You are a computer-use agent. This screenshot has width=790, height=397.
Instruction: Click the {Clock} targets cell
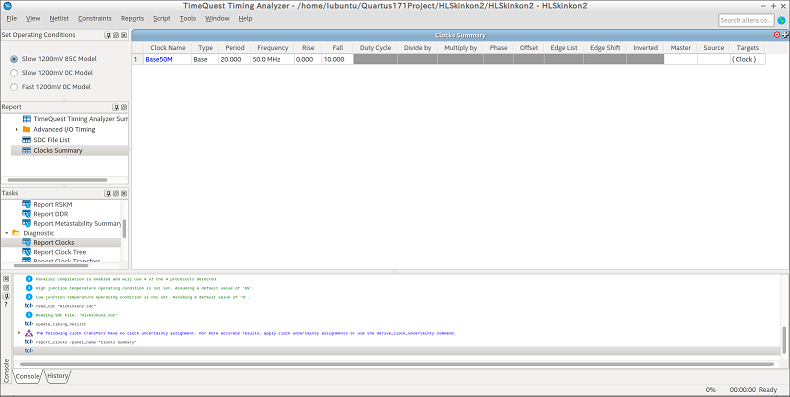(x=748, y=59)
